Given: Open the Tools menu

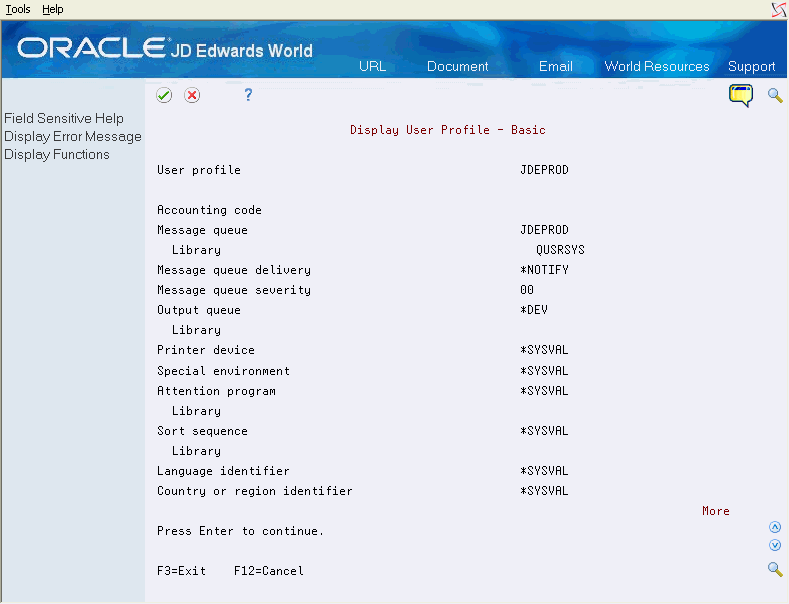Looking at the screenshot, I should coord(18,9).
